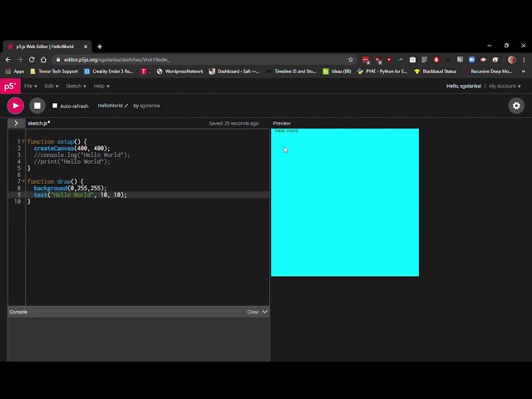Image resolution: width=532 pixels, height=399 pixels.
Task: Click the h. square extension icon
Action: pyautogui.click(x=460, y=60)
